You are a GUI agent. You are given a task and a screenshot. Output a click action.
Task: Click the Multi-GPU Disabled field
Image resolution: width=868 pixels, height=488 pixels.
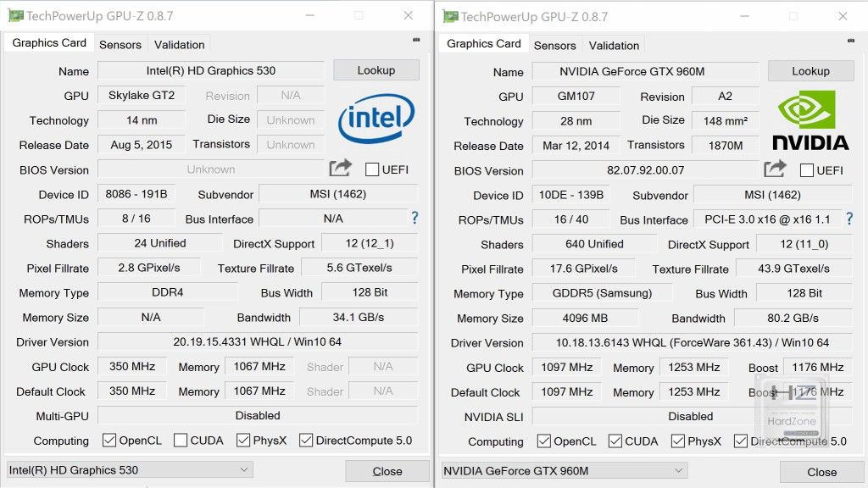point(258,415)
